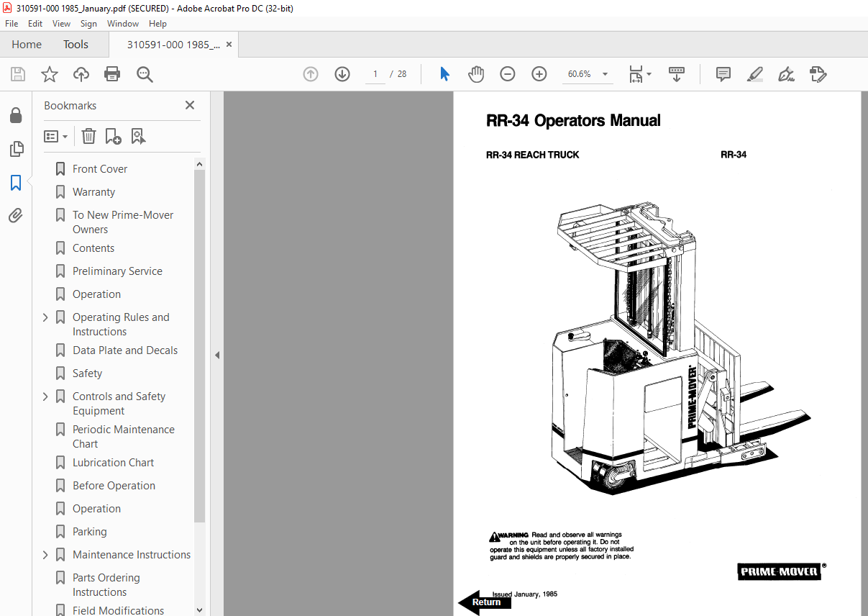
Task: Open the Window menu
Action: coord(123,24)
